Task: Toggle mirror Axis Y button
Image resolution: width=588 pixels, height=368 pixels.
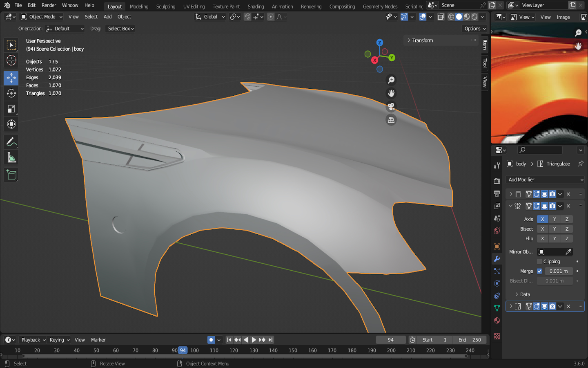Action: [555, 219]
